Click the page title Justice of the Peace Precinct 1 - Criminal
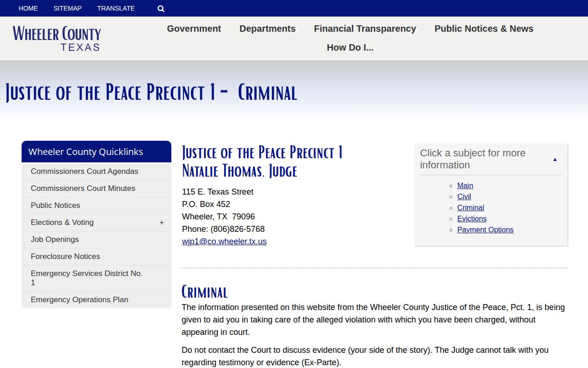Screen dimensions: 588x368 (x=151, y=92)
